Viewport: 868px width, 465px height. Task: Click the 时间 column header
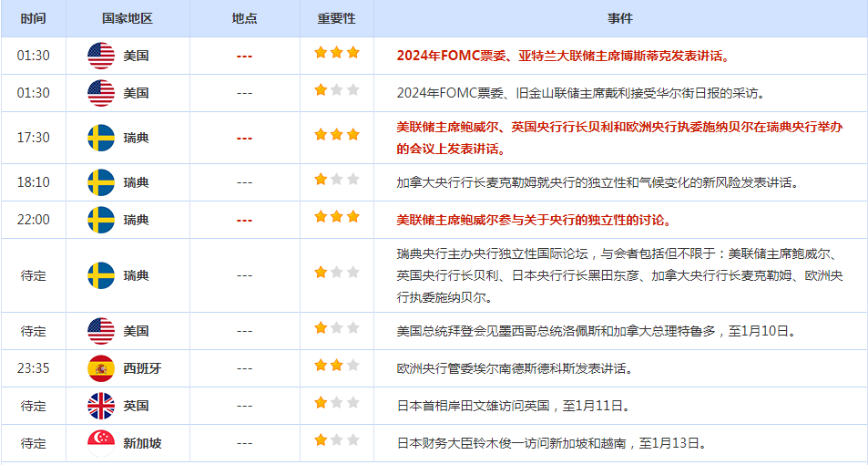click(33, 18)
